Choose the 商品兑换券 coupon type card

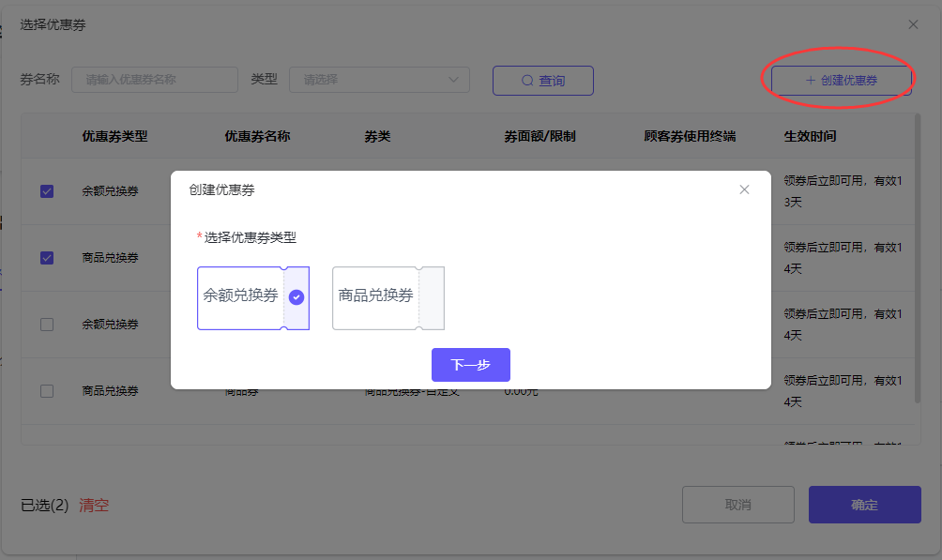click(387, 297)
